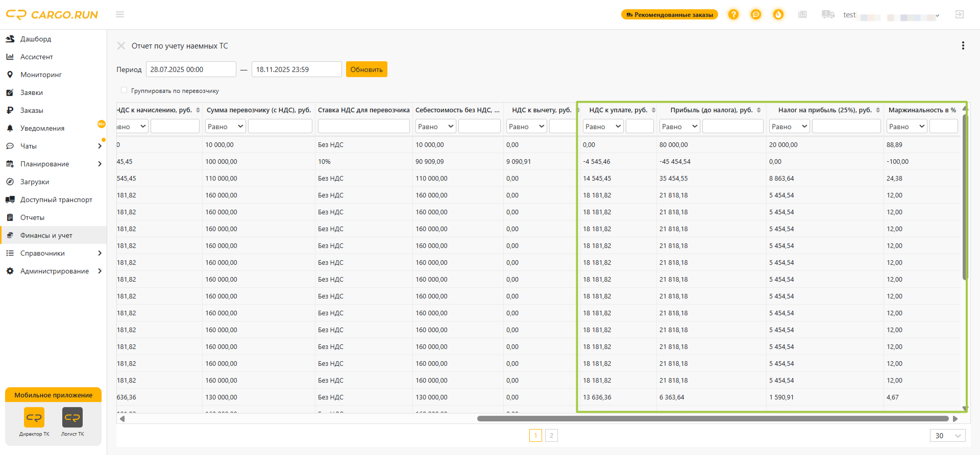This screenshot has height=455, width=980.
Task: Open Равно dropdown for Налог на прибыль column
Action: coord(789,127)
